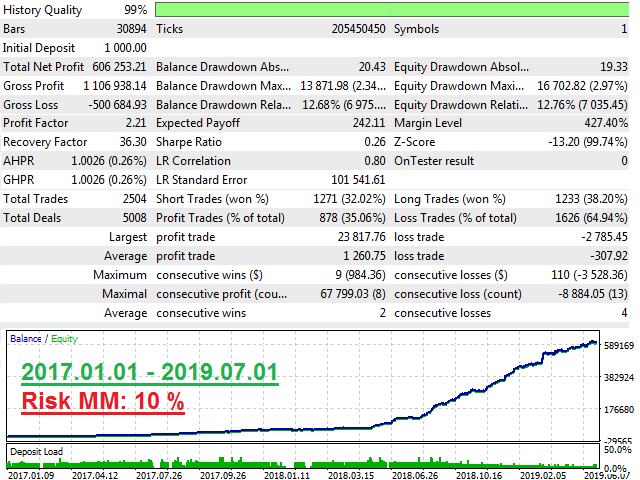Select the Z-Score value -13.20 (99.74%)
This screenshot has height=480, width=640.
(591, 142)
